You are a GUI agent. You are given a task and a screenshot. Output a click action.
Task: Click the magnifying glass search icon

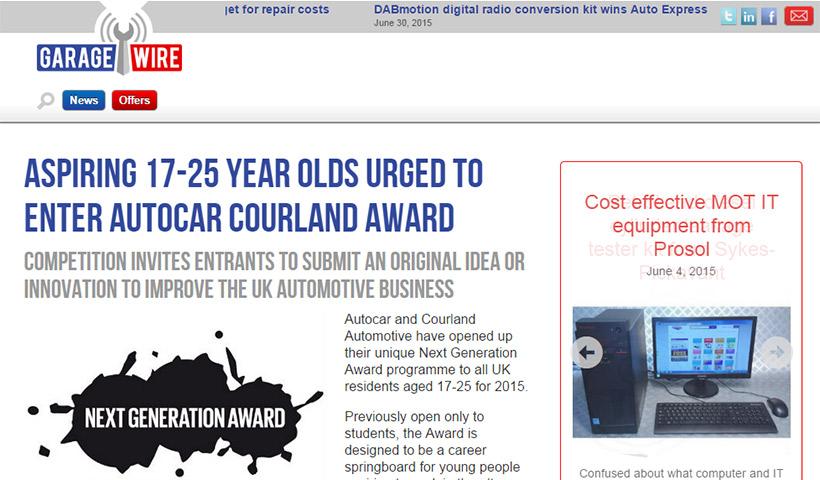45,100
